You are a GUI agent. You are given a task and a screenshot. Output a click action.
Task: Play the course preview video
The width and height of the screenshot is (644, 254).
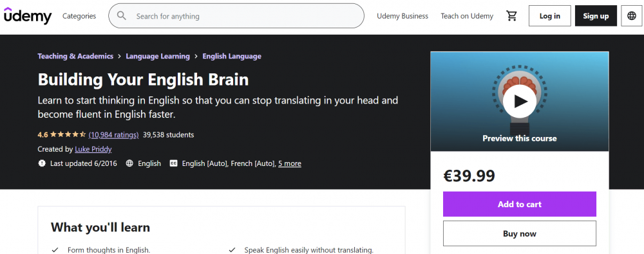pos(519,101)
